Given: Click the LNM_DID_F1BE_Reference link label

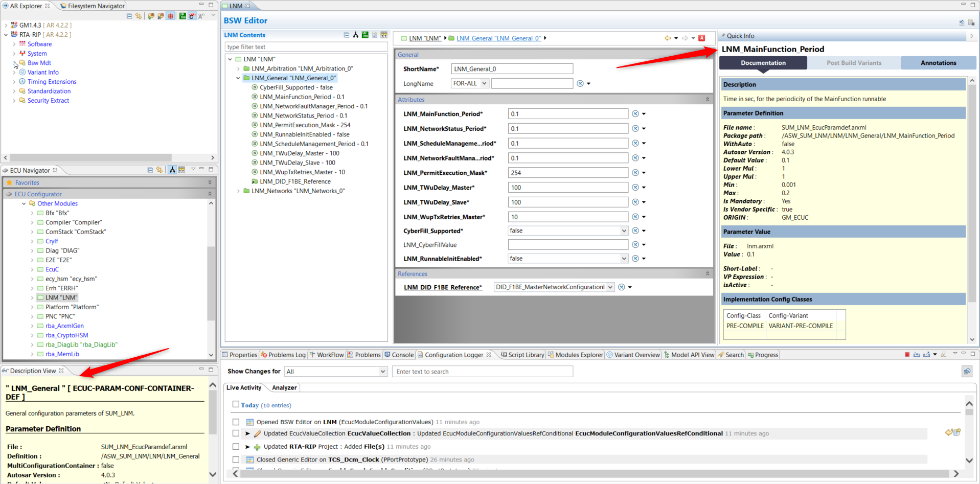Looking at the screenshot, I should pos(443,287).
